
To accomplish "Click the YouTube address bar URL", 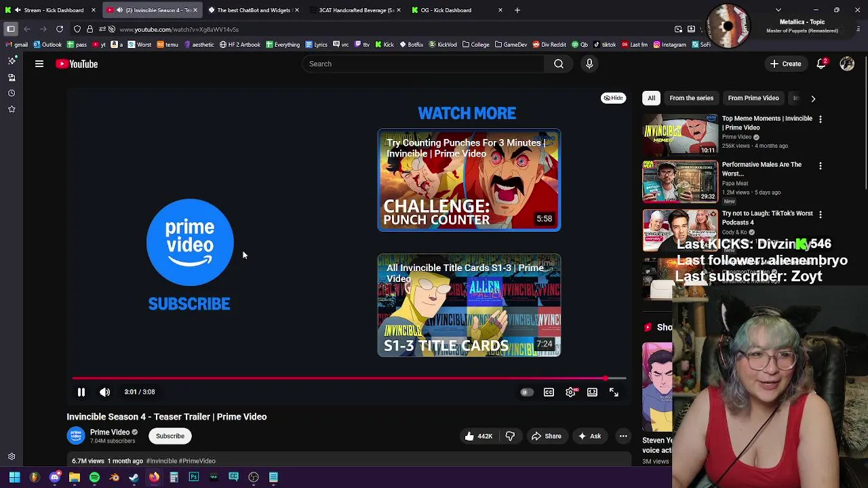I will tap(179, 30).
